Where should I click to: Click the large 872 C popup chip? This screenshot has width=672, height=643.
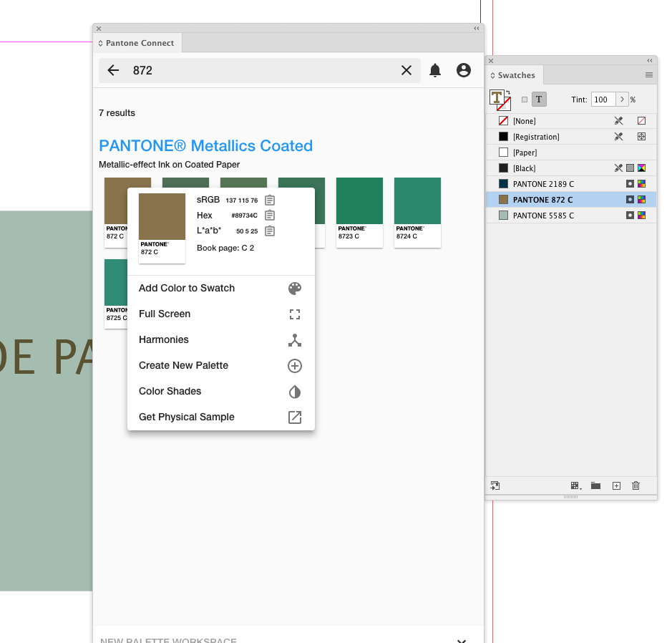pos(162,228)
